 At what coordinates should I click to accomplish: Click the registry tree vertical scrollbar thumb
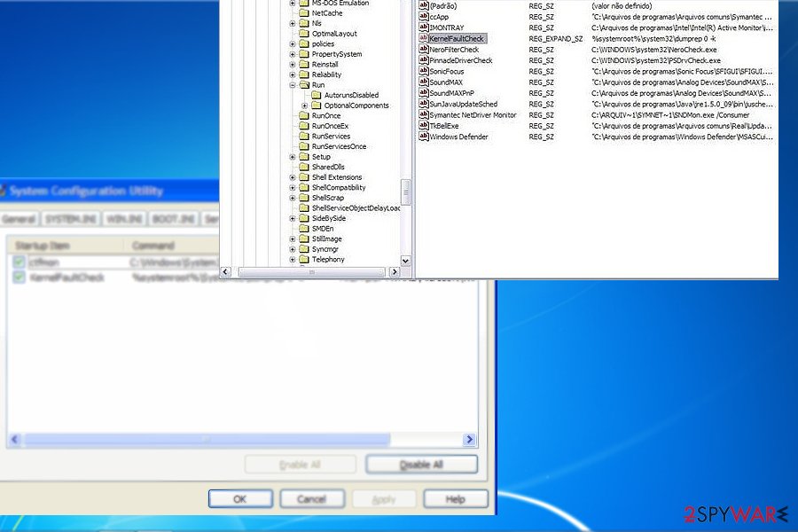405,192
